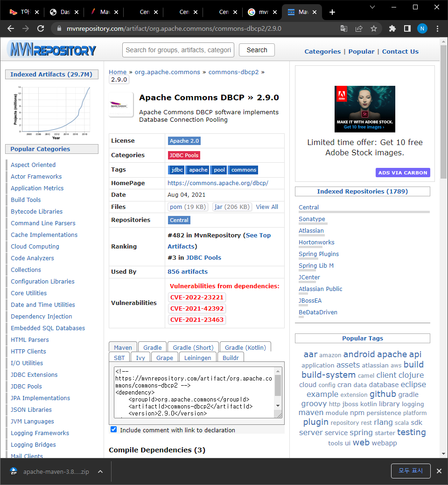
Task: Open the browser extensions menu
Action: click(x=392, y=29)
